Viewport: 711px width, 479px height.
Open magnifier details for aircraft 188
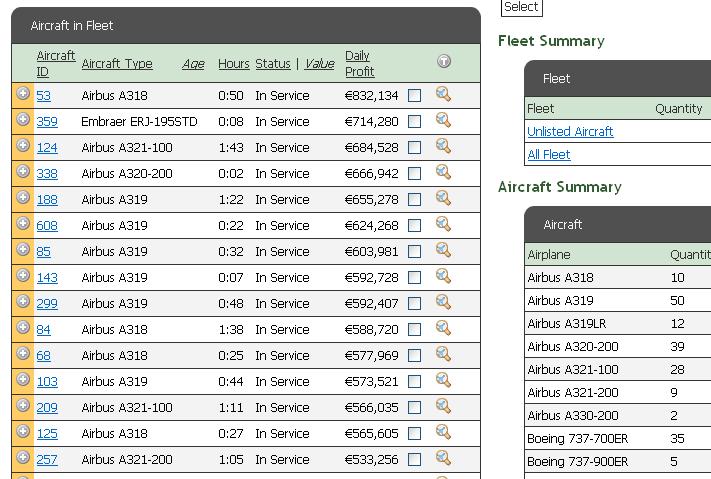pyautogui.click(x=443, y=198)
